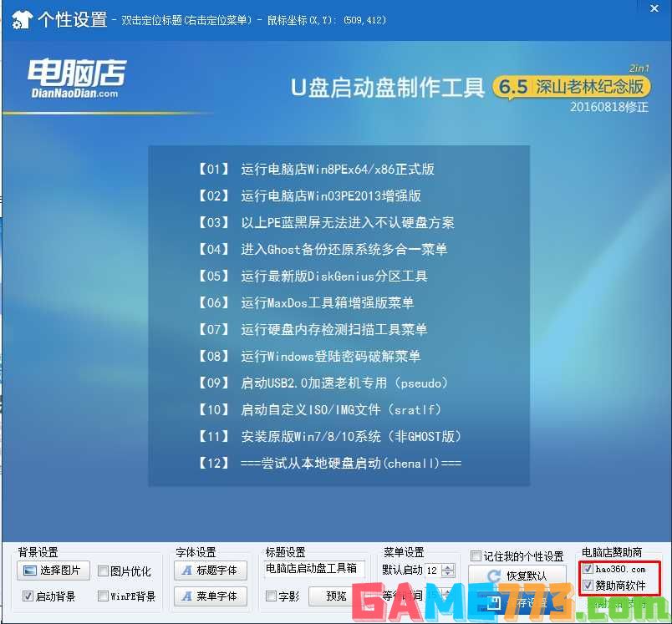Click the 电脑店 DianNaoDian.com logo
Viewport: 672px width, 624px height.
(x=77, y=79)
